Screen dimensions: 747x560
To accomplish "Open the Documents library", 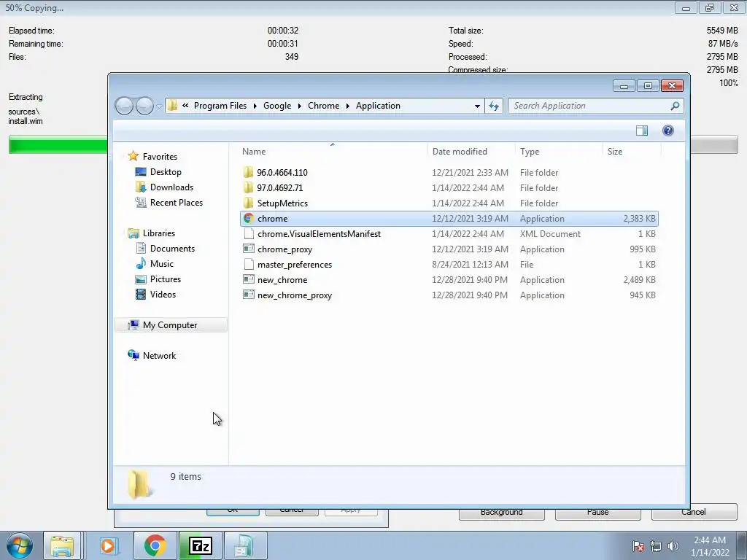I will (172, 249).
